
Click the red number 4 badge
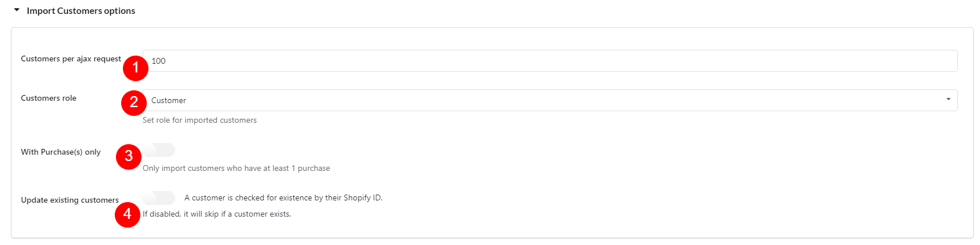pos(128,214)
